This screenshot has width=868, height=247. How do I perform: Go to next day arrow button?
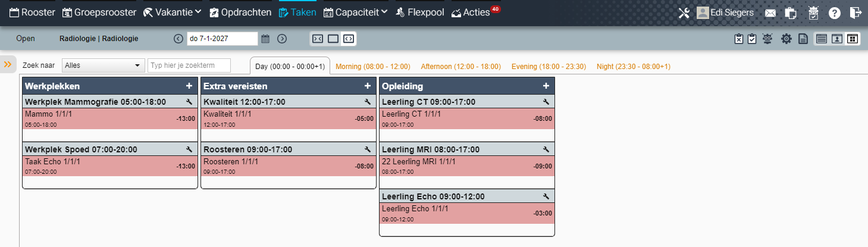[282, 39]
